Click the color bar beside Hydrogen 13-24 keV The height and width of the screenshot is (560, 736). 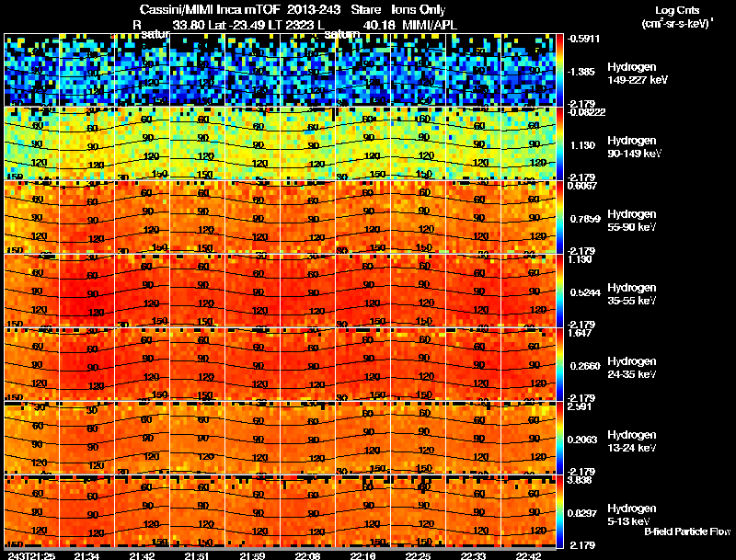click(560, 438)
